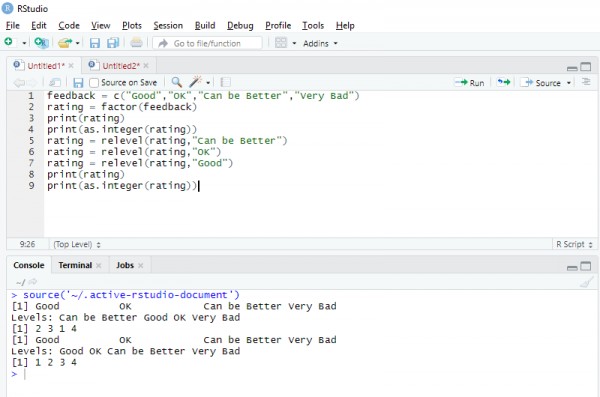Open the Plots menu
Screen dimensions: 600x397
click(132, 26)
